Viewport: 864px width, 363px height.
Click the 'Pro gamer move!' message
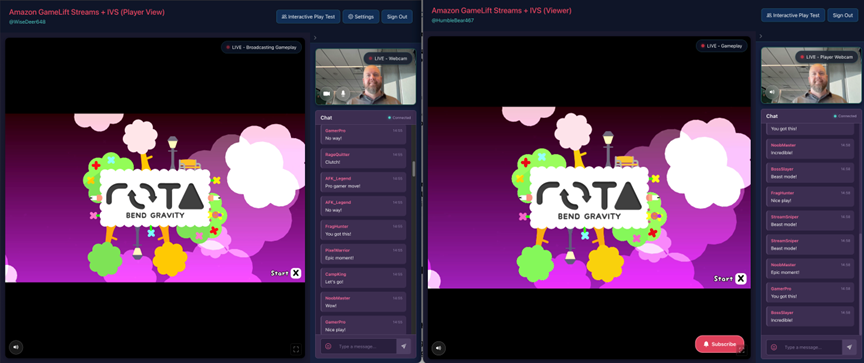(342, 186)
